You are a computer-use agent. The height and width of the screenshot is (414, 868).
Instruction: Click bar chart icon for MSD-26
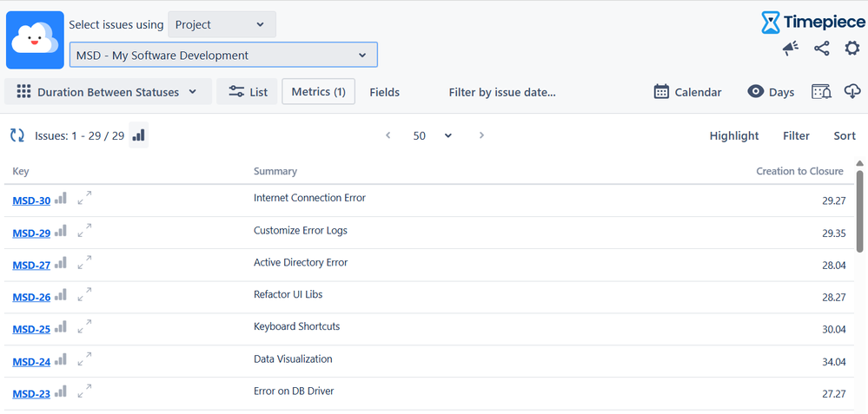click(x=60, y=294)
